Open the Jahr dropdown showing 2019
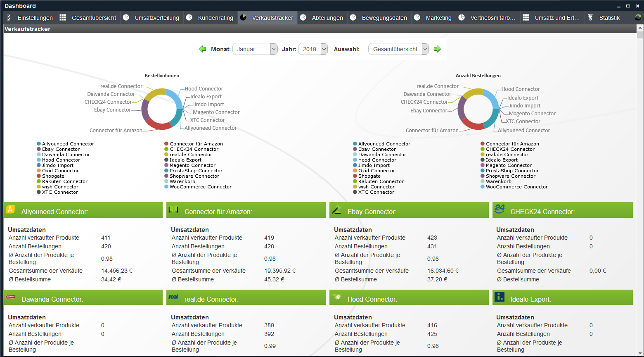This screenshot has width=644, height=357. [x=313, y=49]
